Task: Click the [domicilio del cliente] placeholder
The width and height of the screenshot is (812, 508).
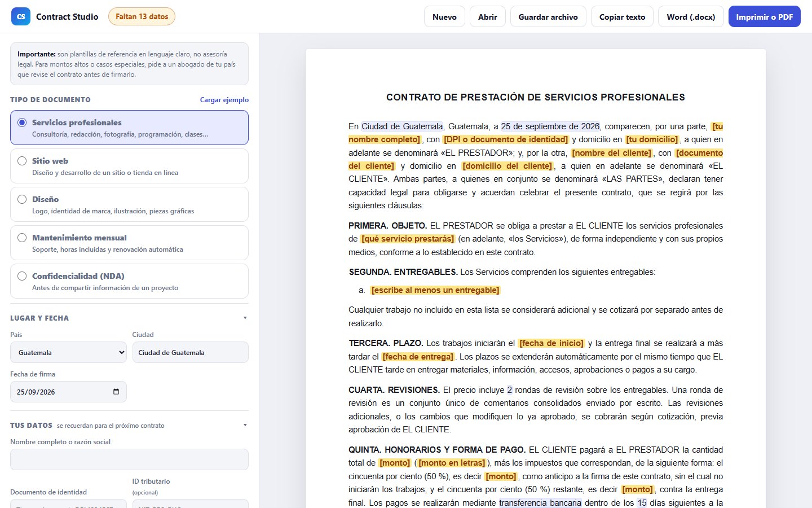Action: (507, 166)
